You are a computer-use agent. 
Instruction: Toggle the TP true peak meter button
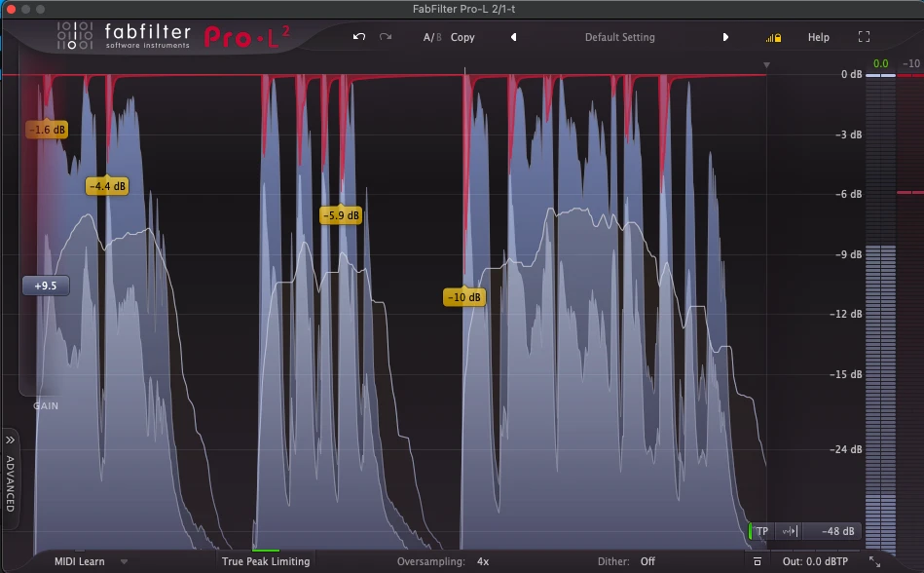click(x=761, y=531)
